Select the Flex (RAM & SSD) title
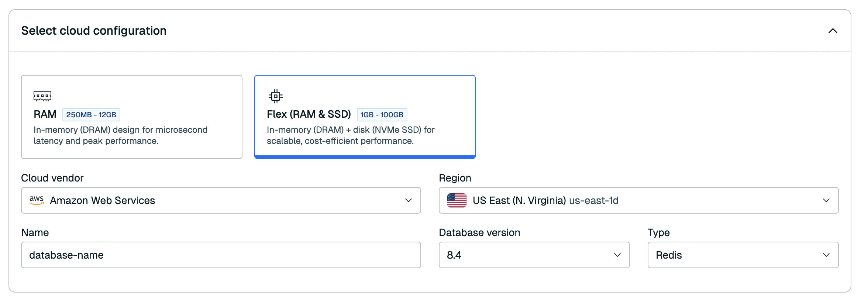This screenshot has height=304, width=868. click(309, 114)
